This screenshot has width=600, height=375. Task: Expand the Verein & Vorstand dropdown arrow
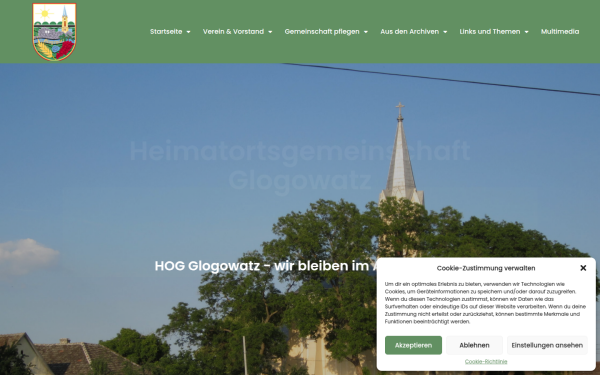(270, 32)
